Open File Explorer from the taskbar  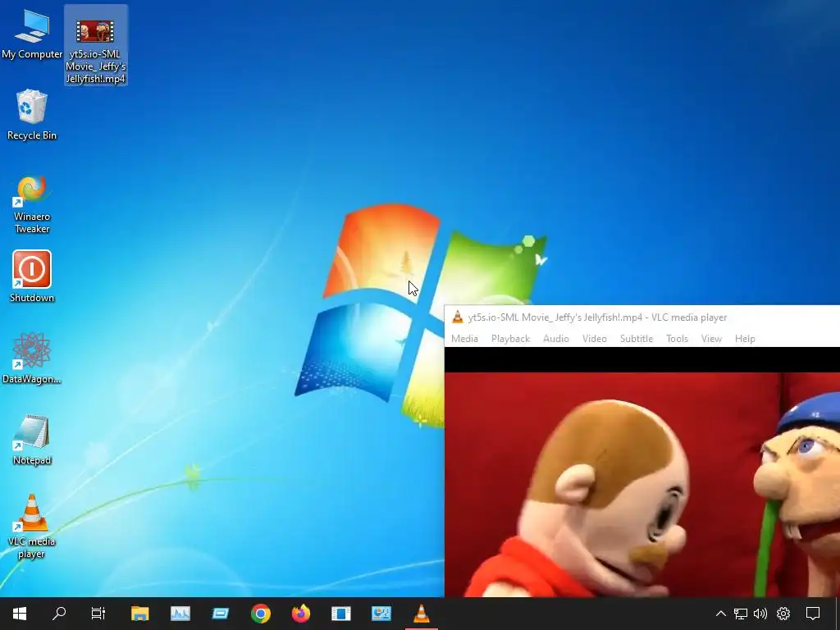[x=139, y=614]
